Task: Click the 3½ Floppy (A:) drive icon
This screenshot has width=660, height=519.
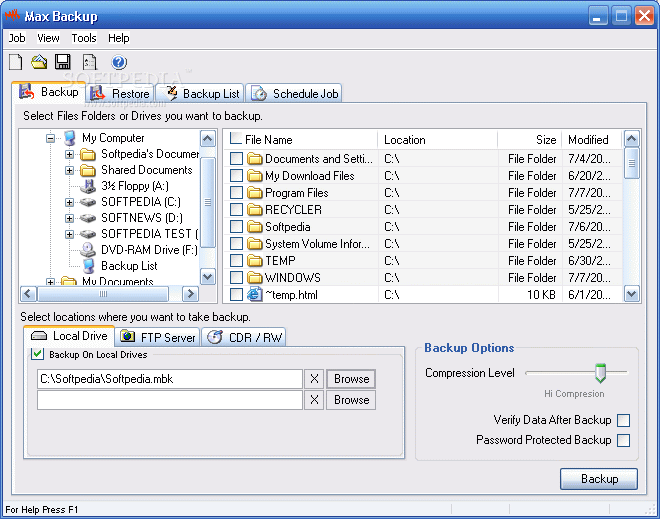Action: [x=88, y=186]
